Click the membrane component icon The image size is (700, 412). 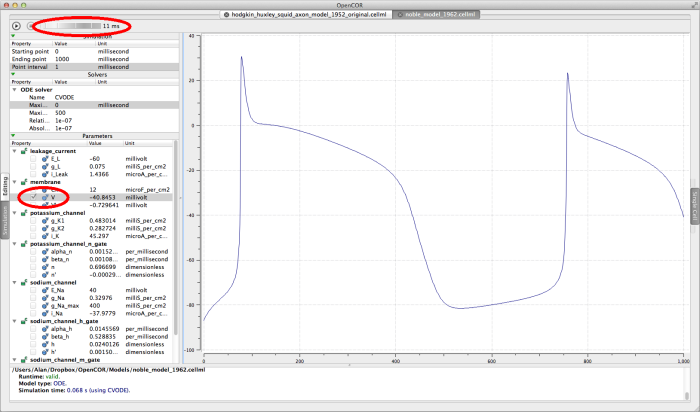point(23,182)
